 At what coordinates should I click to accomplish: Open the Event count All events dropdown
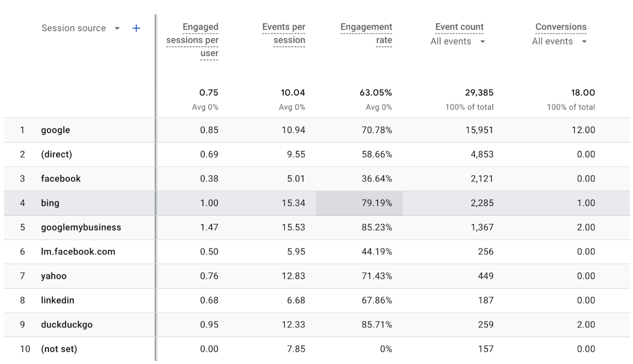coord(483,42)
